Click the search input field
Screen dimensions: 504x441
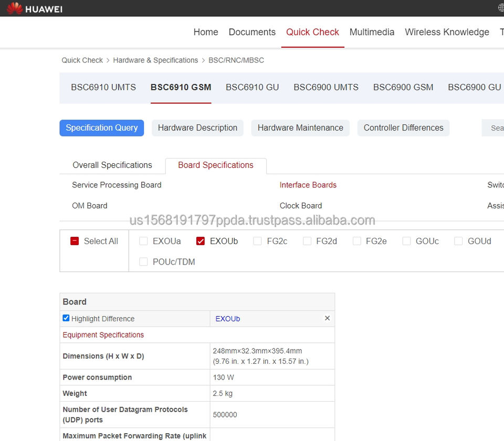pyautogui.click(x=495, y=128)
